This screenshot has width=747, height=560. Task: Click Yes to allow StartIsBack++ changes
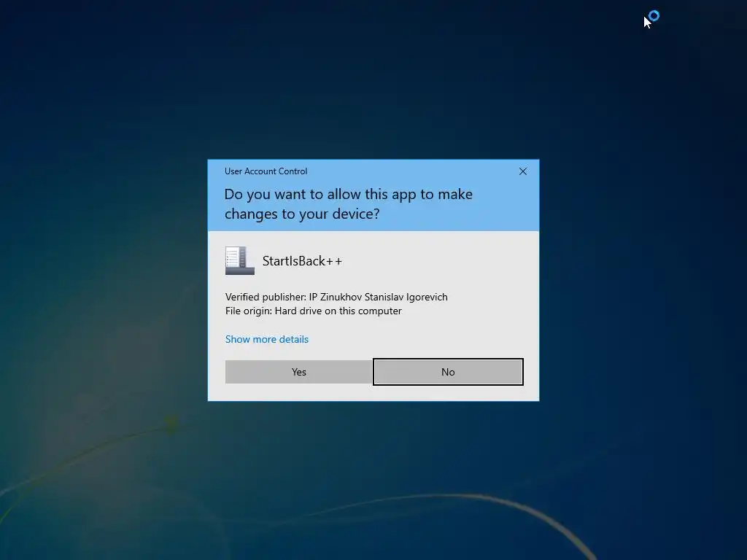coord(298,372)
